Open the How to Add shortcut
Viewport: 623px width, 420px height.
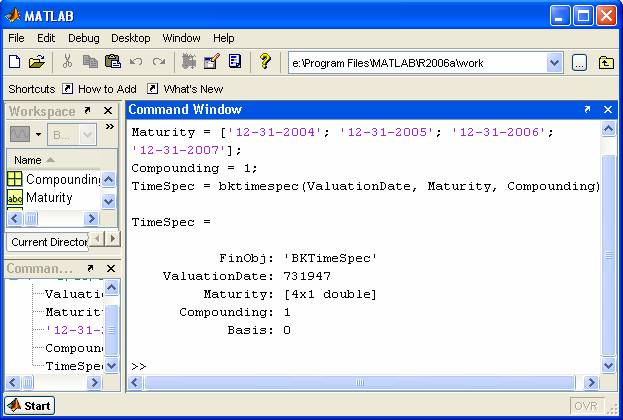(x=99, y=89)
